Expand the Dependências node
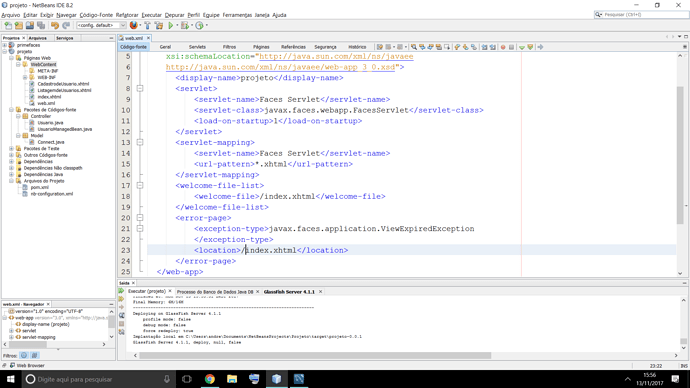Viewport: 690px width, 388px height. click(x=11, y=161)
